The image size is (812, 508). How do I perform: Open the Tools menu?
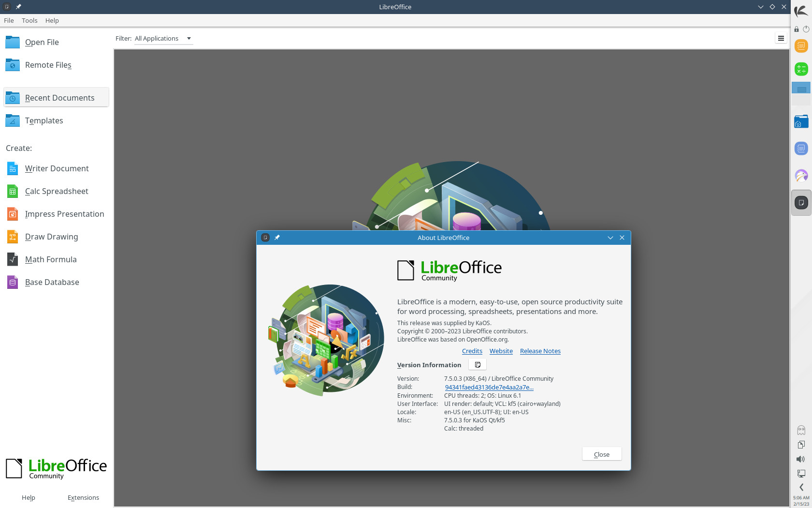pyautogui.click(x=29, y=20)
